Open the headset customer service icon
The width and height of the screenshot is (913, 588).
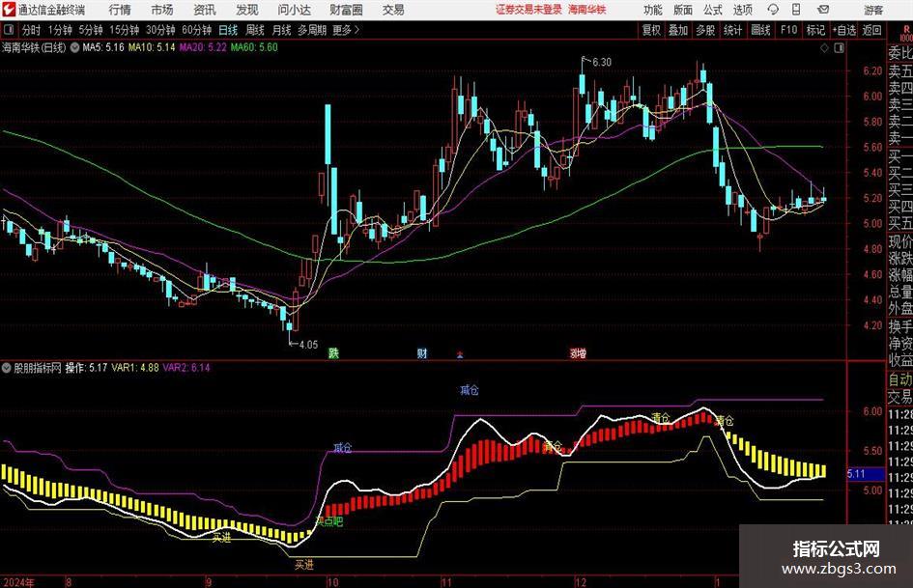point(773,10)
